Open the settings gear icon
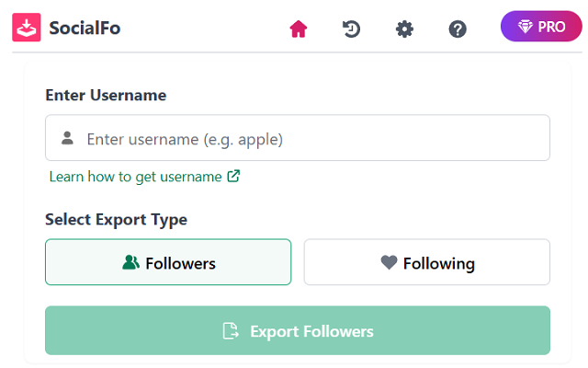 [404, 29]
